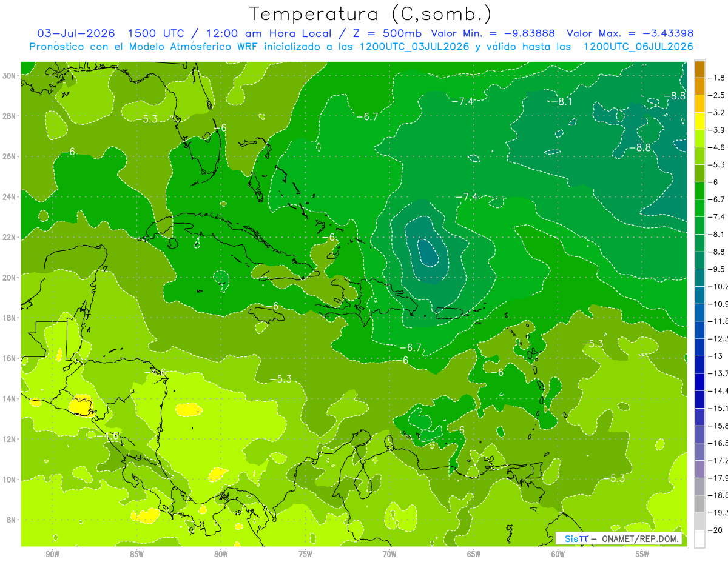Screen dimensions: 728x562
Task: Click the "14N" latitude axis label
Action: [10, 398]
